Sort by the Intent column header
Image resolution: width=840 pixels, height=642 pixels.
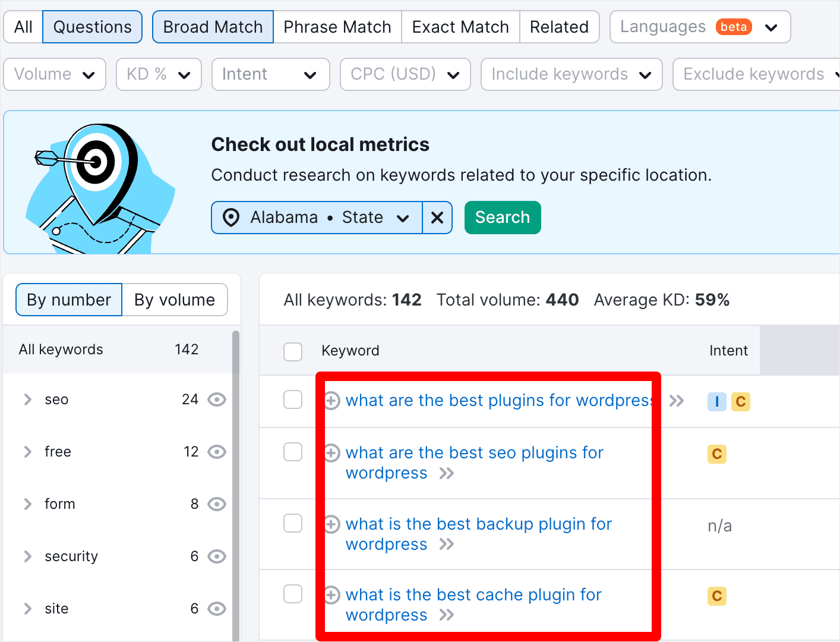click(728, 351)
